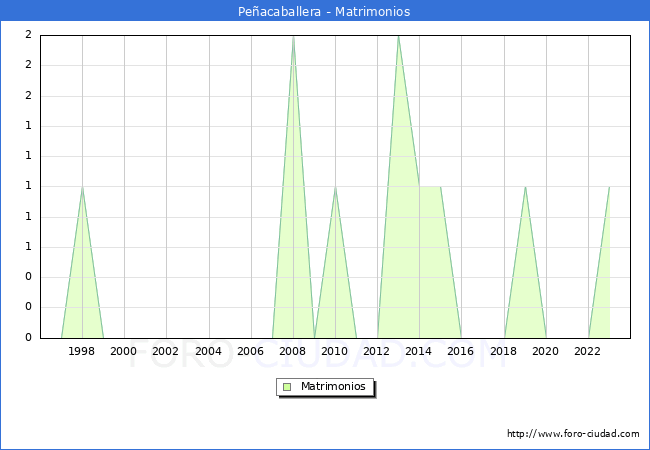This screenshot has width=650, height=450.
Task: Select the 1998 x-axis label
Action: click(81, 351)
